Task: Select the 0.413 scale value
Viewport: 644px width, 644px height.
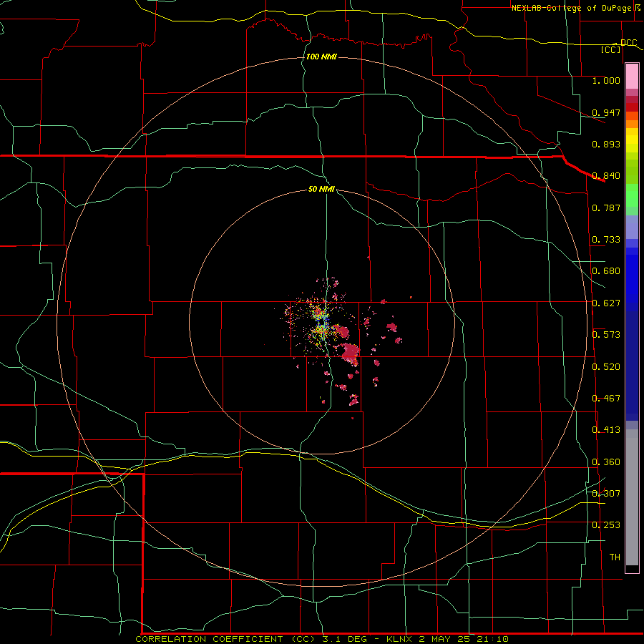Action: [x=606, y=430]
